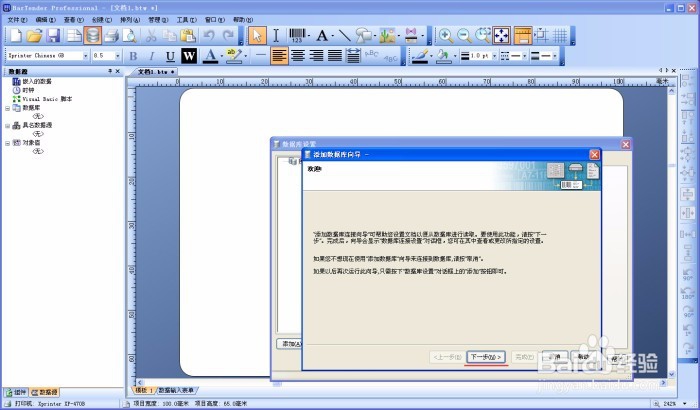This screenshot has height=410, width=700.
Task: Click the 帮助 button in wizard
Action: (583, 357)
